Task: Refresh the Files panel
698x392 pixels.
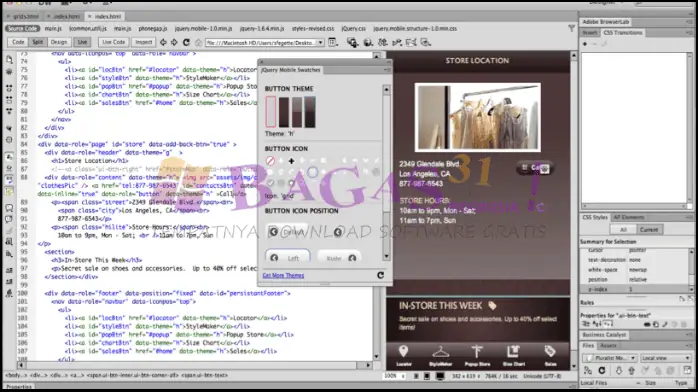Action: [602, 370]
